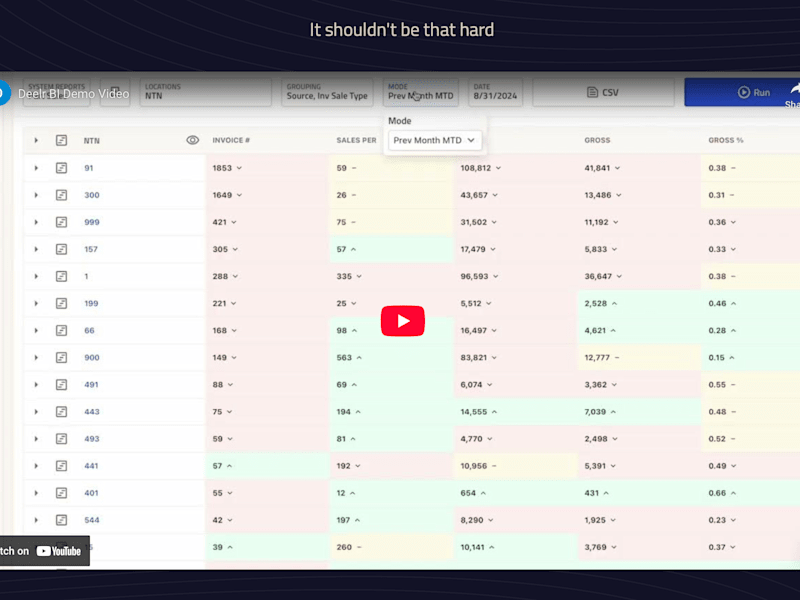800x600 pixels.
Task: Open detail icon for row 441
Action: pos(61,465)
